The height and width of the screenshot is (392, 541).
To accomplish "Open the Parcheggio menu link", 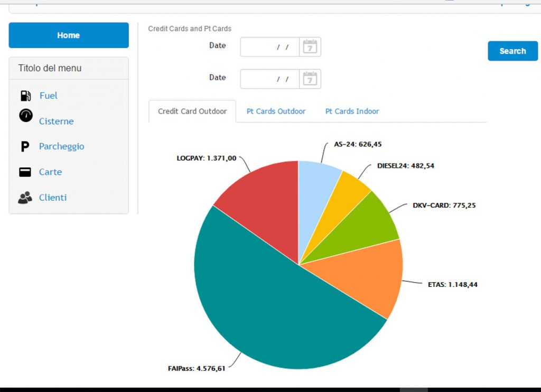I will point(61,146).
